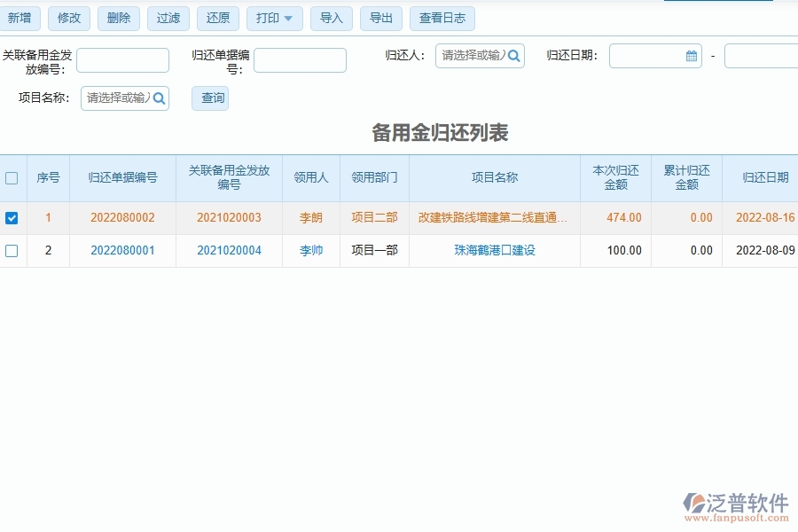Open the 2022080002 return document link

123,217
